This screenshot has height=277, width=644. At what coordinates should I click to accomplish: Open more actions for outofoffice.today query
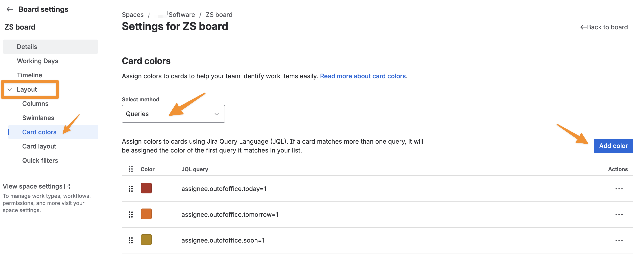pyautogui.click(x=619, y=189)
